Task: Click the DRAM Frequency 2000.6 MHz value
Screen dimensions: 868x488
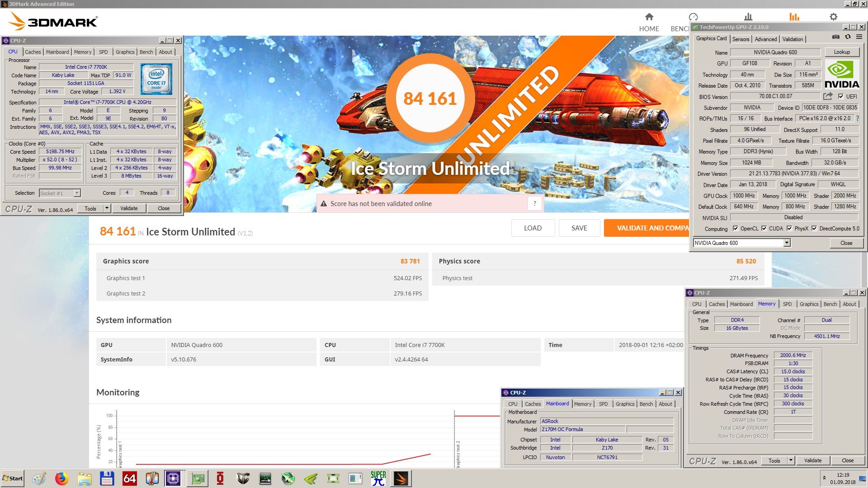Action: pyautogui.click(x=793, y=355)
